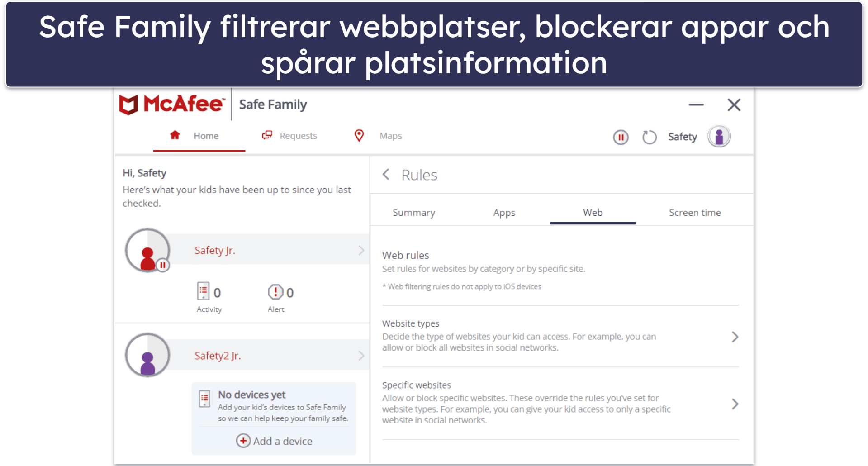Open the Summary rules tab
This screenshot has width=868, height=466.
(414, 213)
